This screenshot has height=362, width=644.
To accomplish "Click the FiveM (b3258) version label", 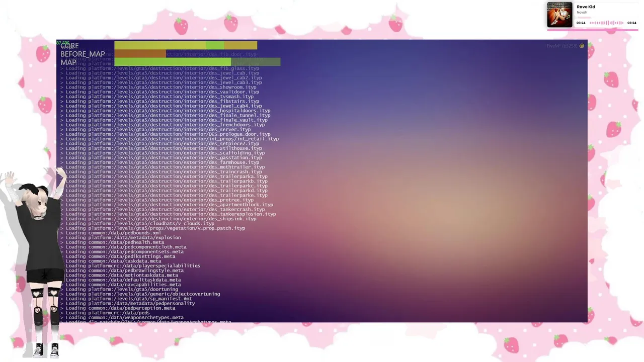I will 562,46.
